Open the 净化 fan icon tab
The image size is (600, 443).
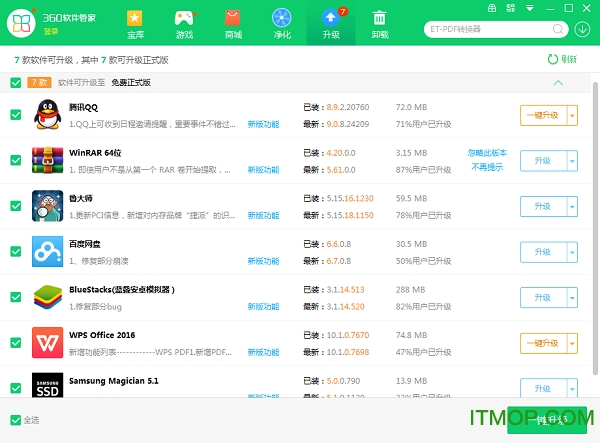click(x=282, y=25)
